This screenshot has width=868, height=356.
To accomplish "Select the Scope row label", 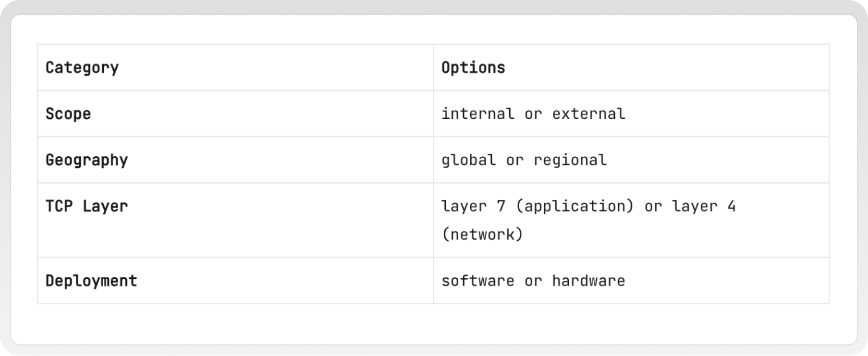I will point(68,114).
